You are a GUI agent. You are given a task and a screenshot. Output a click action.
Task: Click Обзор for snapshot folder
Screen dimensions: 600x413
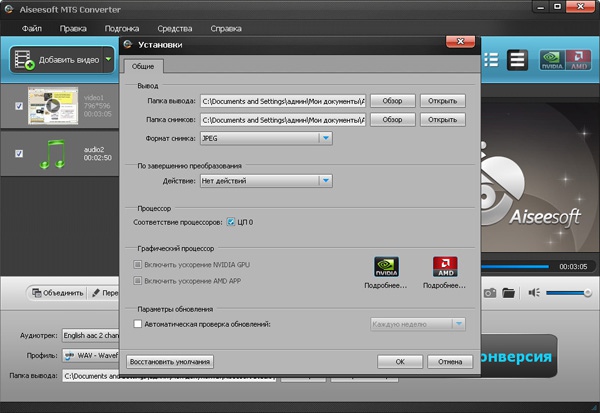[393, 120]
